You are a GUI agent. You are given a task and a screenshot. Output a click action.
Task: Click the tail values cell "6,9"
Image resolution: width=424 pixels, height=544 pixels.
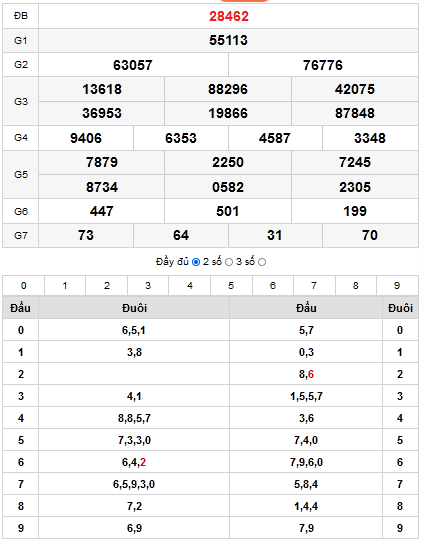134,528
